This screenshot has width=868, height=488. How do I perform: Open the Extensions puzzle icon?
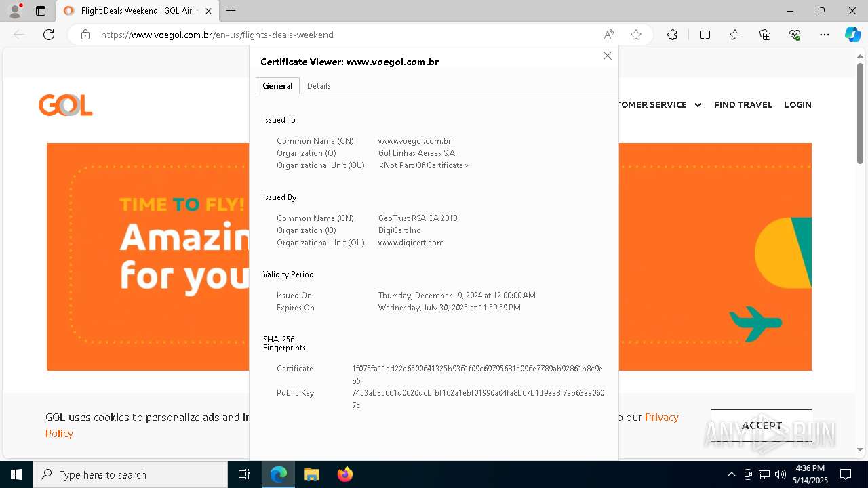pos(672,35)
